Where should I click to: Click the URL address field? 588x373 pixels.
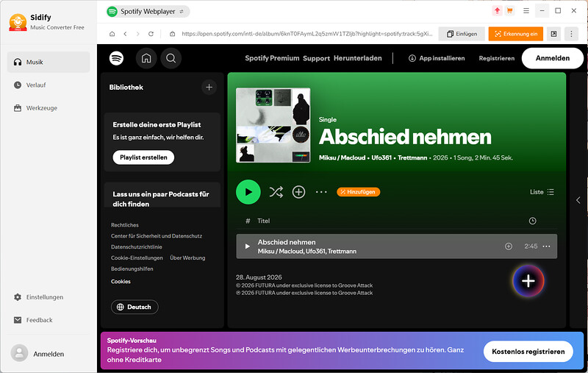306,34
